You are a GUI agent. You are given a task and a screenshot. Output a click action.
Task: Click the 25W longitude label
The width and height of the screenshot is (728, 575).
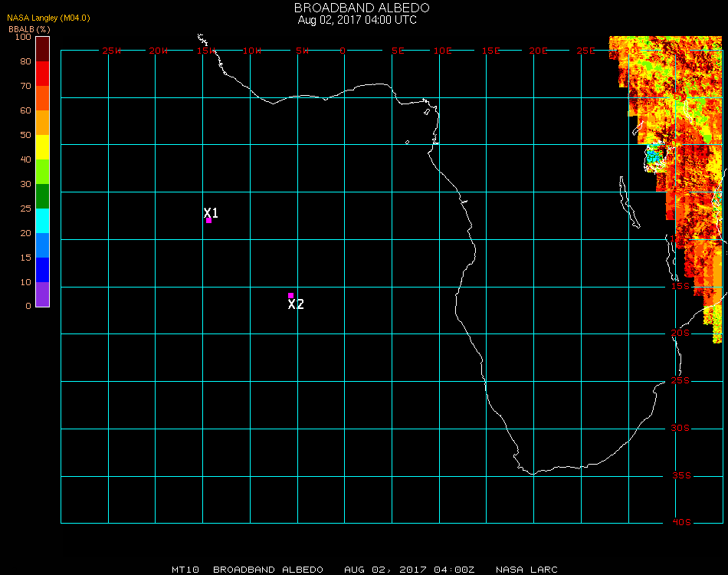[x=111, y=51]
